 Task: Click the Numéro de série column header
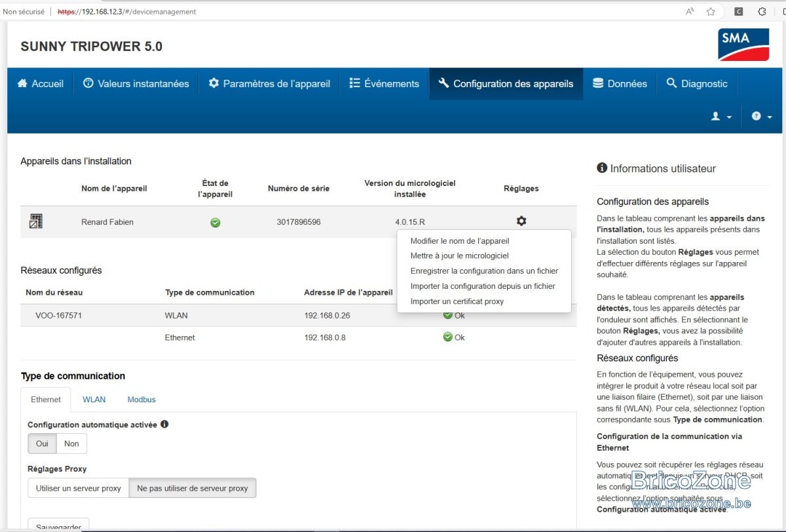point(299,189)
